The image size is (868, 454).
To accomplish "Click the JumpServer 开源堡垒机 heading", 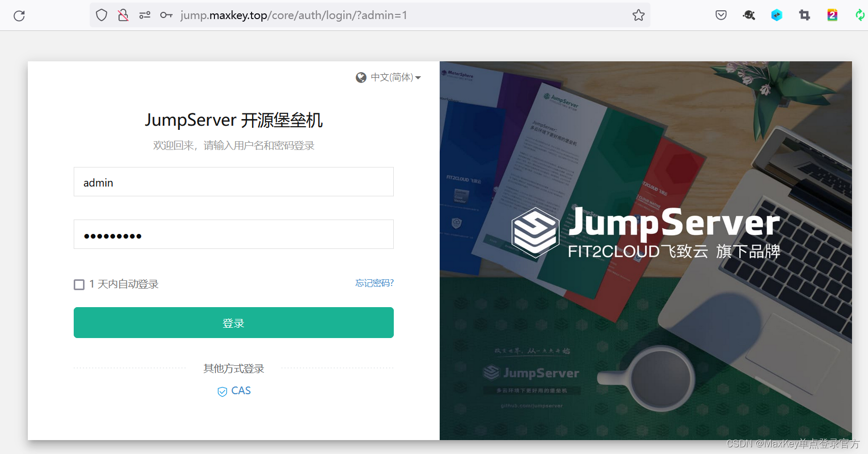I will 233,120.
